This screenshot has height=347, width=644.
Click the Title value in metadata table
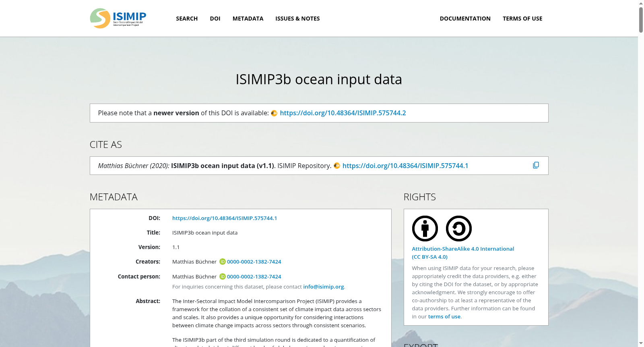coord(205,233)
